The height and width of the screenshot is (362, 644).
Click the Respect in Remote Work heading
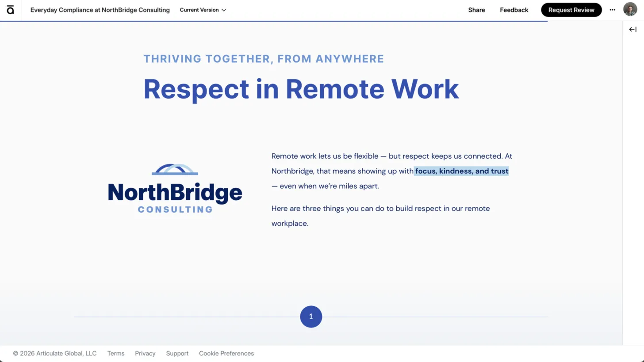click(301, 89)
